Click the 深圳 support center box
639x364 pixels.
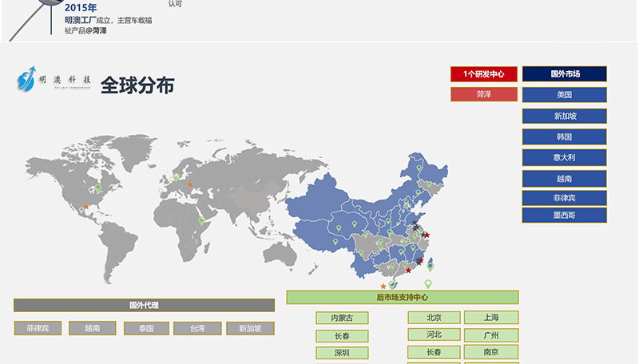pos(342,353)
